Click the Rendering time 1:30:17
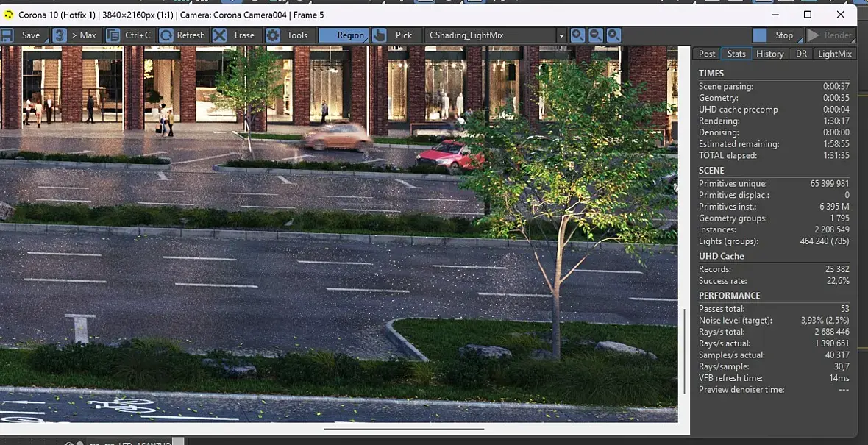 coord(836,121)
